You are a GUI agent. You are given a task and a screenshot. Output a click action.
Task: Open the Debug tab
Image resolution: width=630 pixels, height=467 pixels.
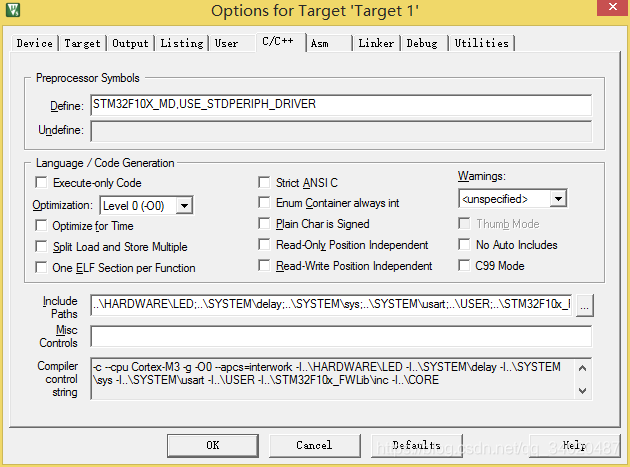click(421, 43)
